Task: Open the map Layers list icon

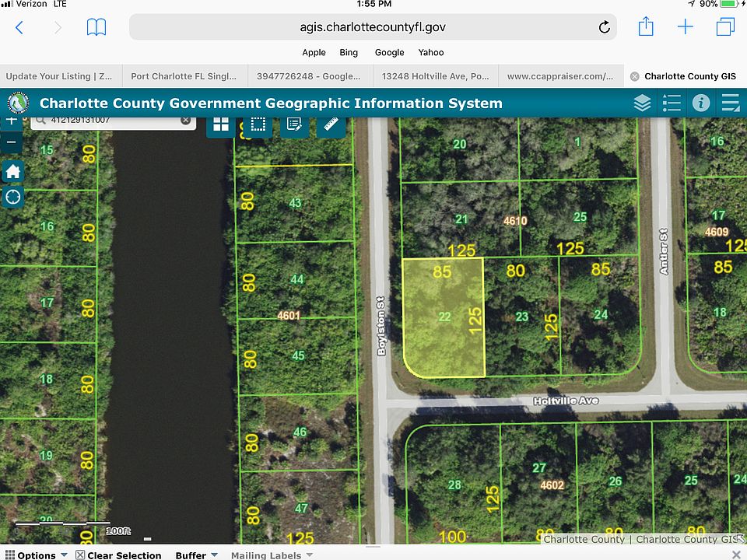Action: coord(642,103)
